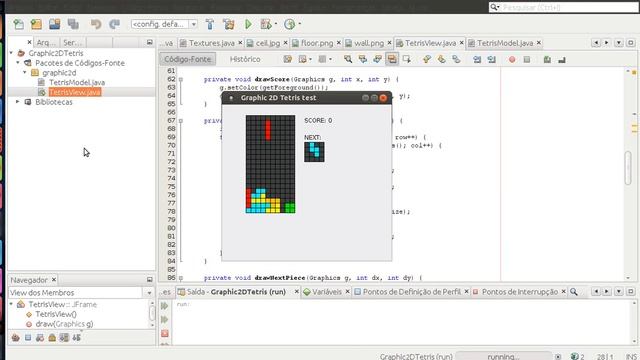Collapse Pacotes de Códigos-Fonte node

coord(18,63)
